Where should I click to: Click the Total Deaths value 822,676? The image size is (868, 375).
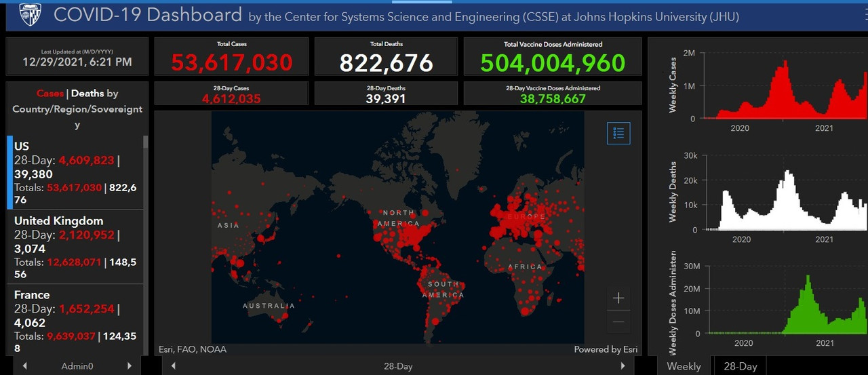point(386,63)
